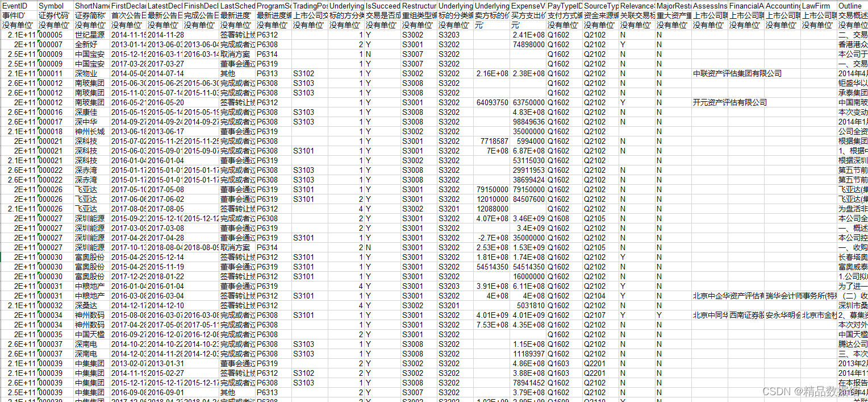Select the 钜盛华以 outline cell
Image resolution: width=868 pixels, height=402 pixels.
(x=852, y=83)
